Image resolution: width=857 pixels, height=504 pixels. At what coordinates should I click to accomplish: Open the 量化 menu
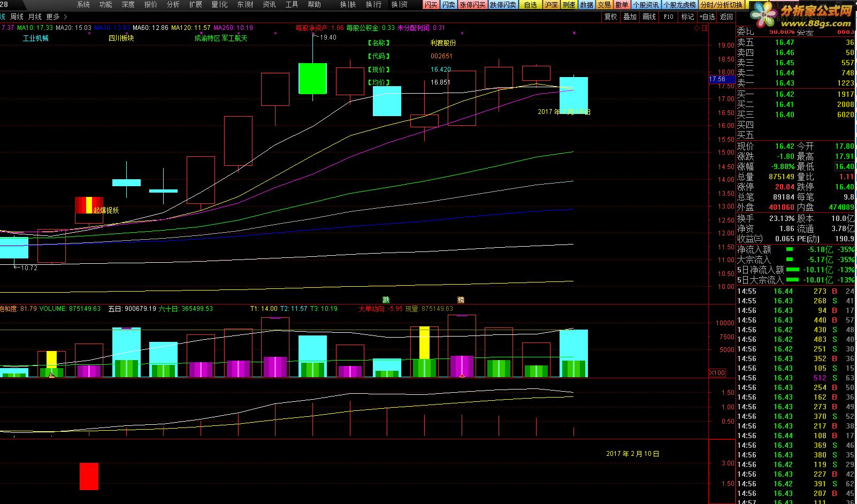(219, 4)
